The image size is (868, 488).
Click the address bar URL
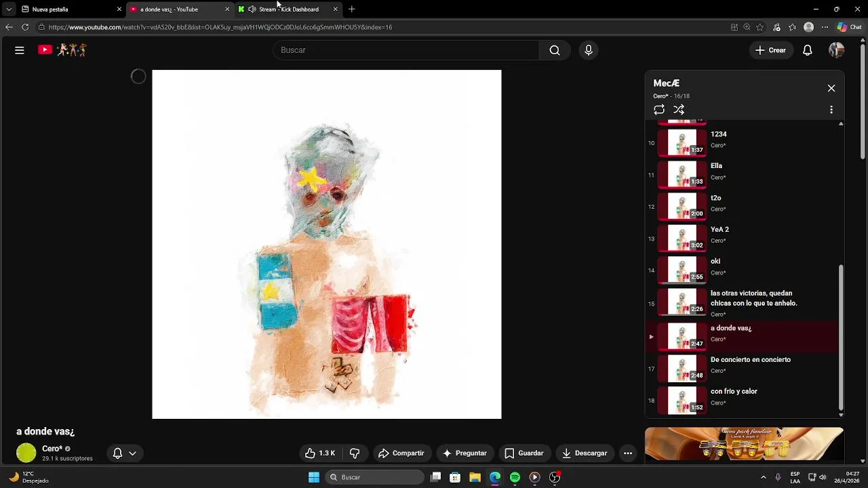[x=220, y=27]
